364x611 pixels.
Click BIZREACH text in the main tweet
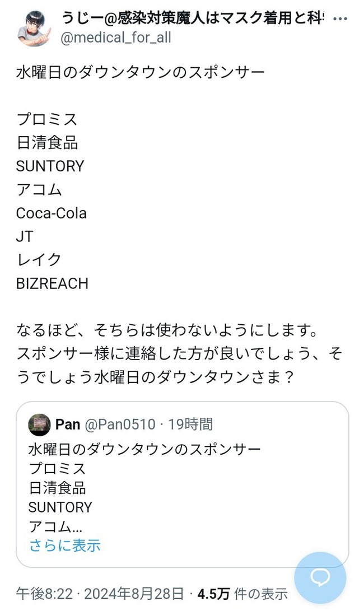(52, 283)
